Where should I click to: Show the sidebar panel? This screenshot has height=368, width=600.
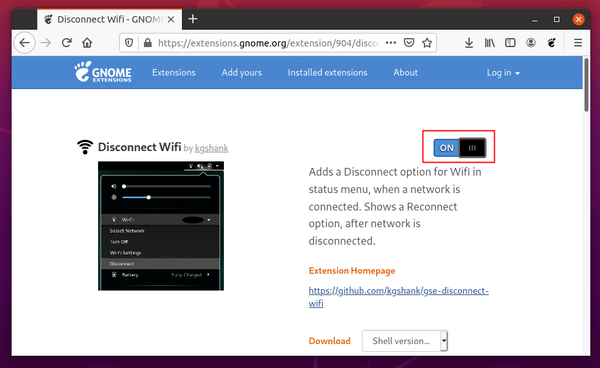point(510,43)
